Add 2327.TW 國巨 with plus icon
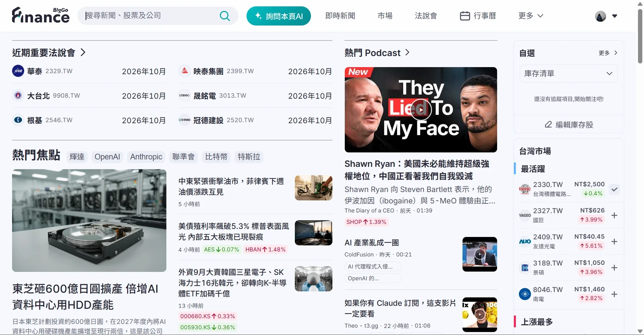Image resolution: width=644 pixels, height=335 pixels. (614, 215)
